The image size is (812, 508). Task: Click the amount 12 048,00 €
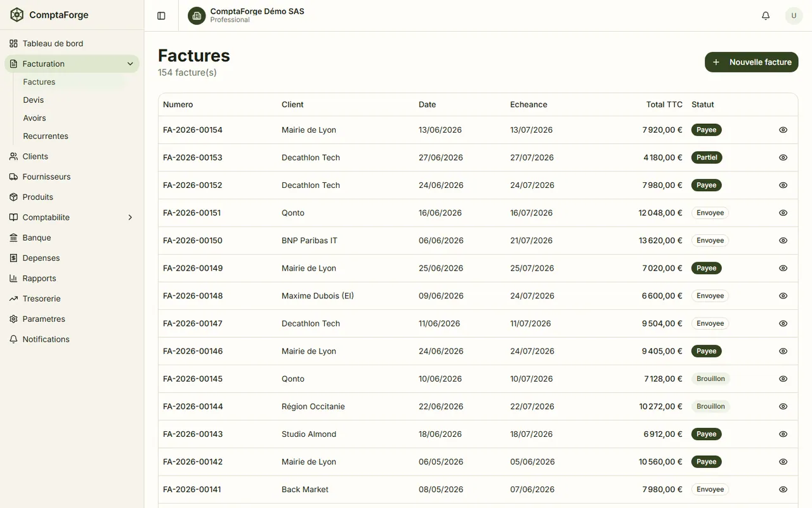pos(660,213)
